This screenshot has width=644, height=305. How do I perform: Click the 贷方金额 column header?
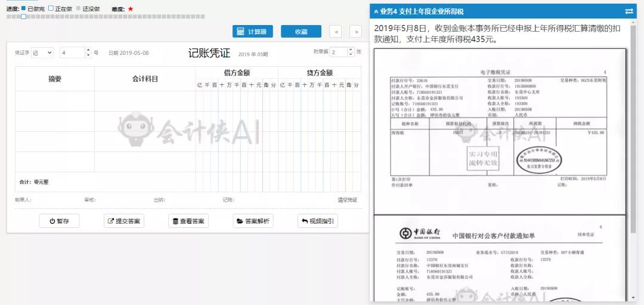320,73
